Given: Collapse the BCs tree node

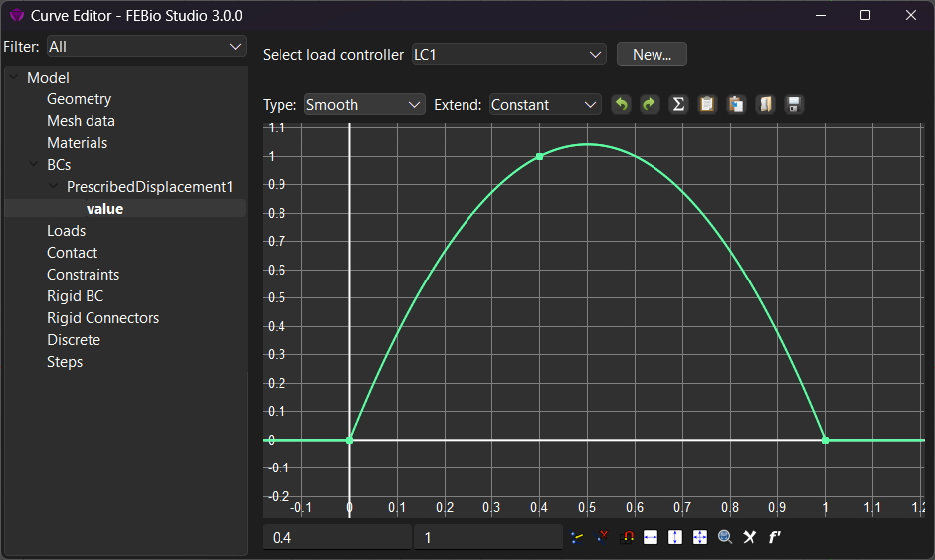Looking at the screenshot, I should pyautogui.click(x=34, y=164).
